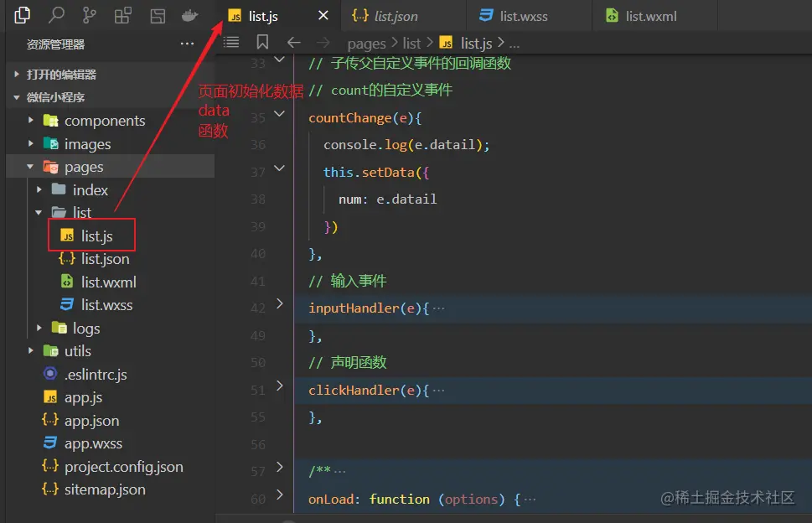Expand the images folder
The height and width of the screenshot is (523, 812).
[x=110, y=144]
